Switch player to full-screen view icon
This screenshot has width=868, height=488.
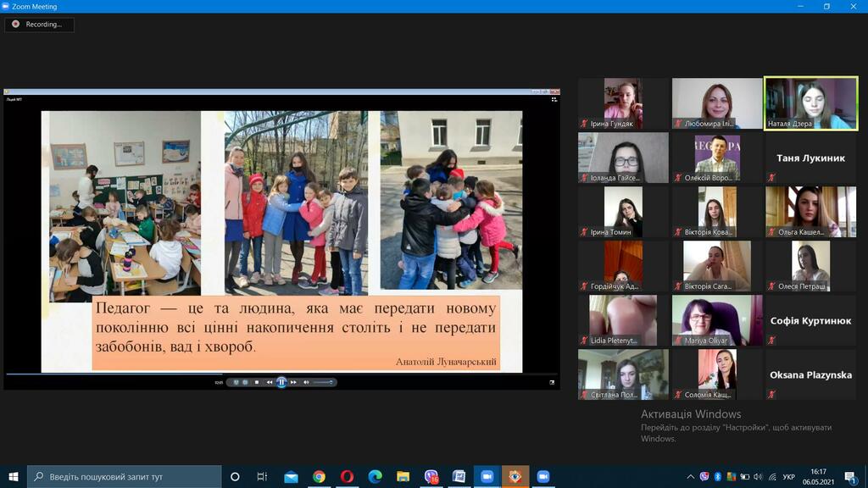coord(552,382)
